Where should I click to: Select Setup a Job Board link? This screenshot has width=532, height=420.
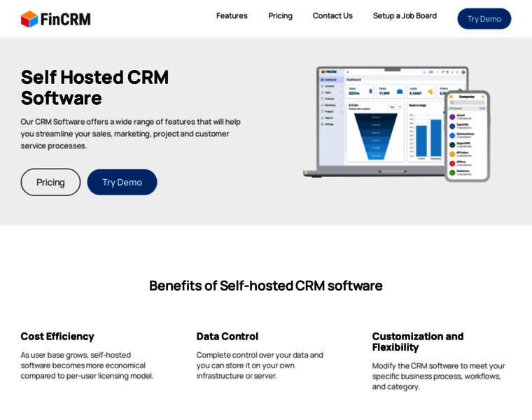tap(405, 16)
